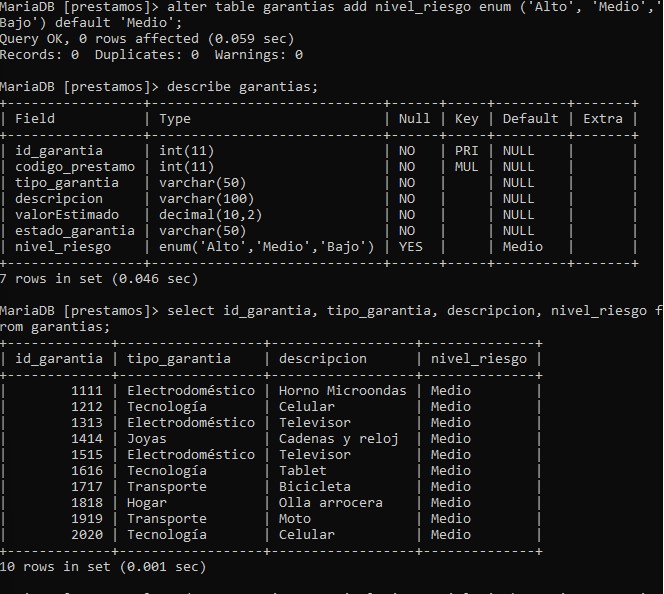This screenshot has width=664, height=594.
Task: Click the '10 rows in set' result line
Action: pos(102,567)
